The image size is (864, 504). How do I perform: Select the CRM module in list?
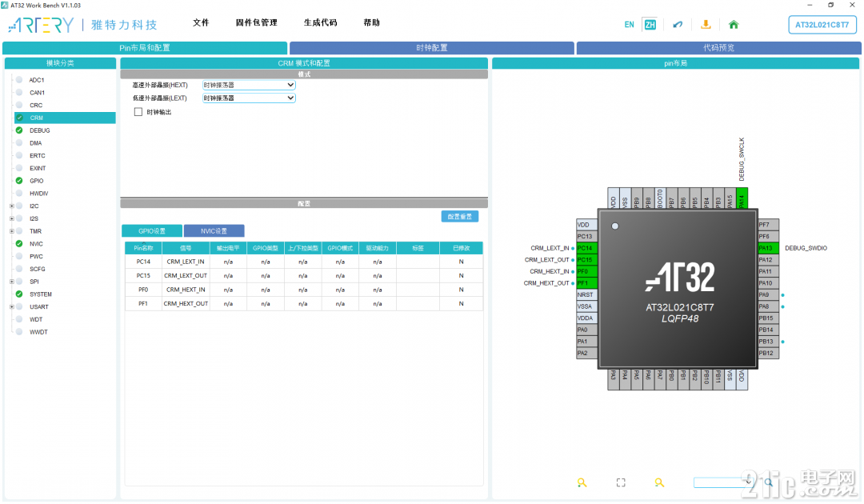pyautogui.click(x=65, y=118)
